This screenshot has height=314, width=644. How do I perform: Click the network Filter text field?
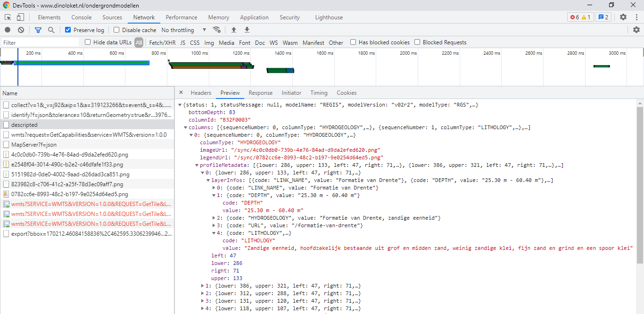(40, 42)
